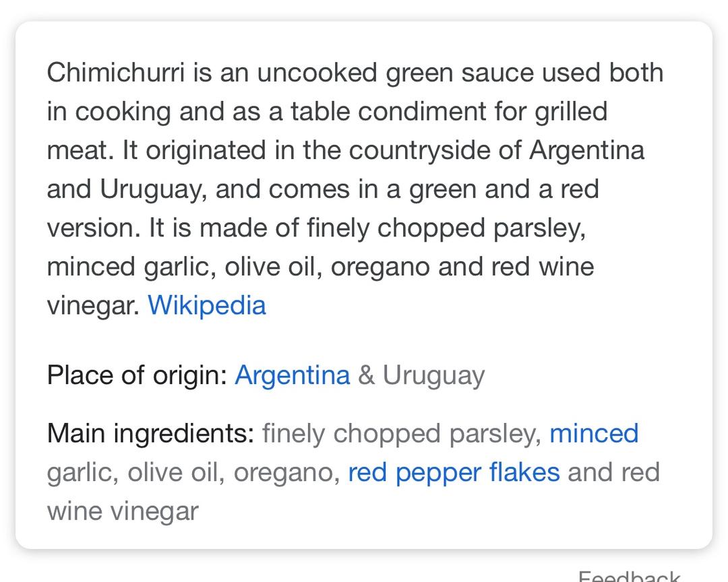This screenshot has height=582, width=728.
Task: Click 'version' in the description paragraph
Action: [x=91, y=228]
